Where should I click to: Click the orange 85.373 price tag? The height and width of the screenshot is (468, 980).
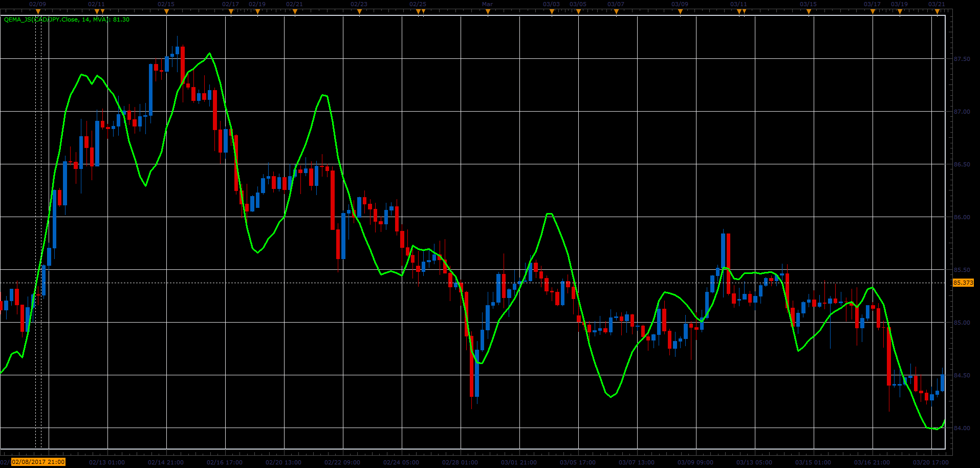[963, 283]
